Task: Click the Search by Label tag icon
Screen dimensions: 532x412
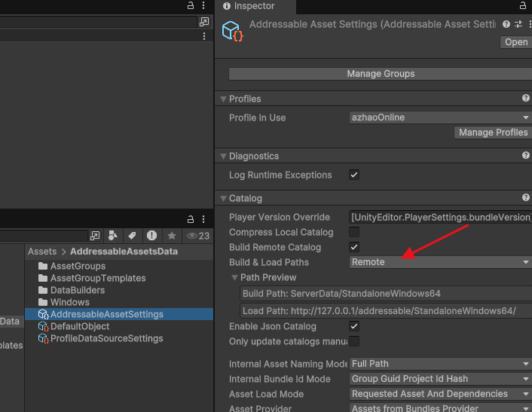Action: tap(132, 235)
